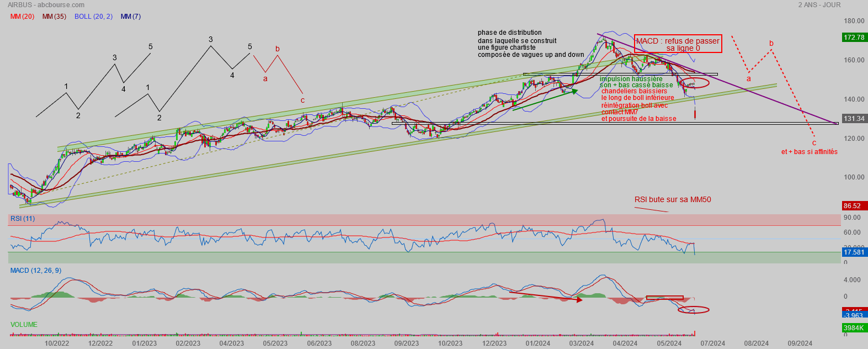Click the 08/2024 date on the time axis
Screen dimensions: 868x349
(x=757, y=343)
